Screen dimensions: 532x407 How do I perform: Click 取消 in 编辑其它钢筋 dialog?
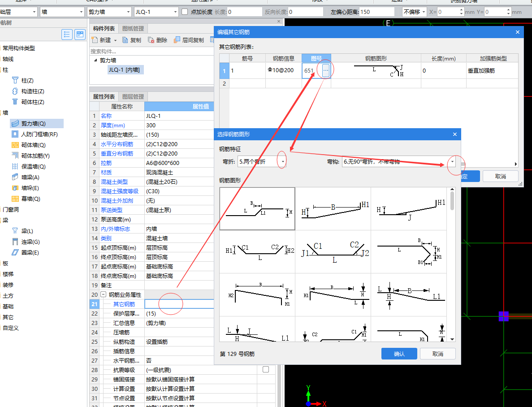click(501, 176)
